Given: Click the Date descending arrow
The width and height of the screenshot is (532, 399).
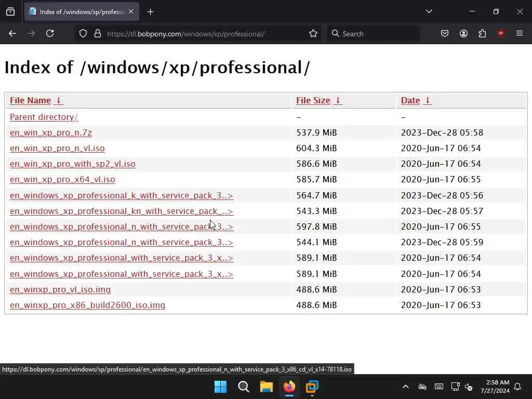Looking at the screenshot, I should [428, 100].
